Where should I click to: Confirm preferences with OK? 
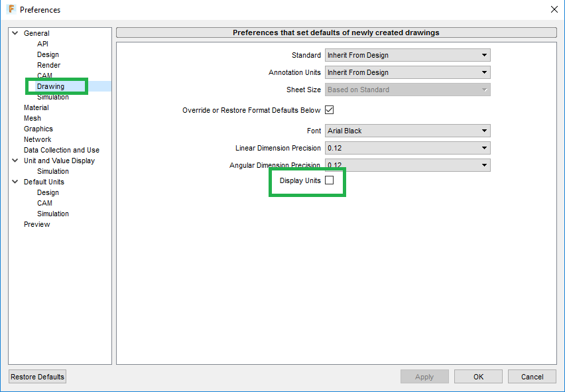[x=477, y=376]
